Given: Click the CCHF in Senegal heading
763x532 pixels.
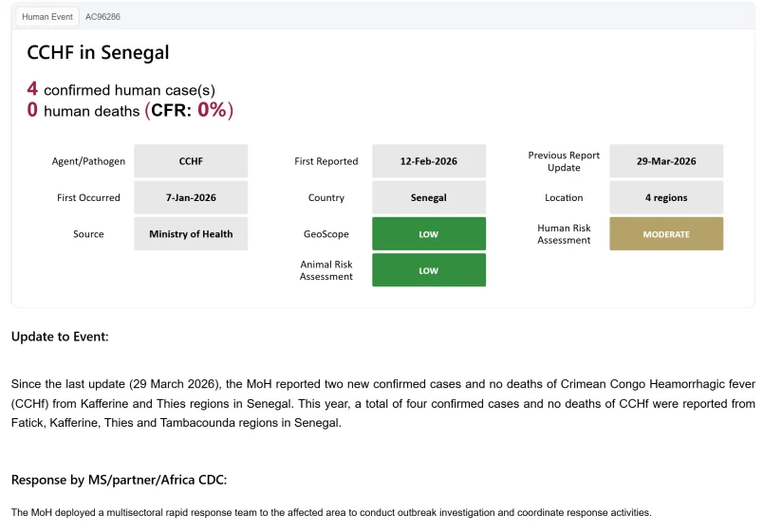Looking at the screenshot, I should tap(98, 52).
